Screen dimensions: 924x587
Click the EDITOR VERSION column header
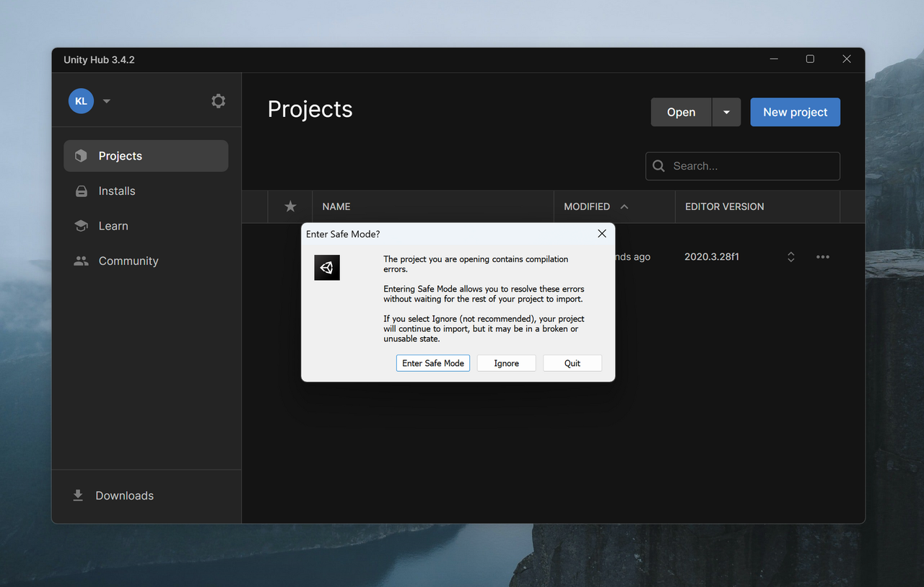(x=725, y=206)
